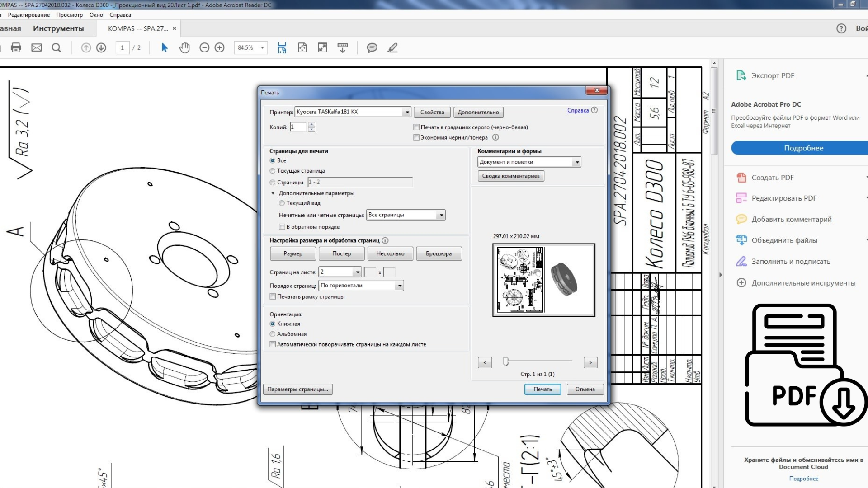Image resolution: width=868 pixels, height=488 pixels.
Task: Click info icon beside page sizing heading
Action: pyautogui.click(x=385, y=240)
